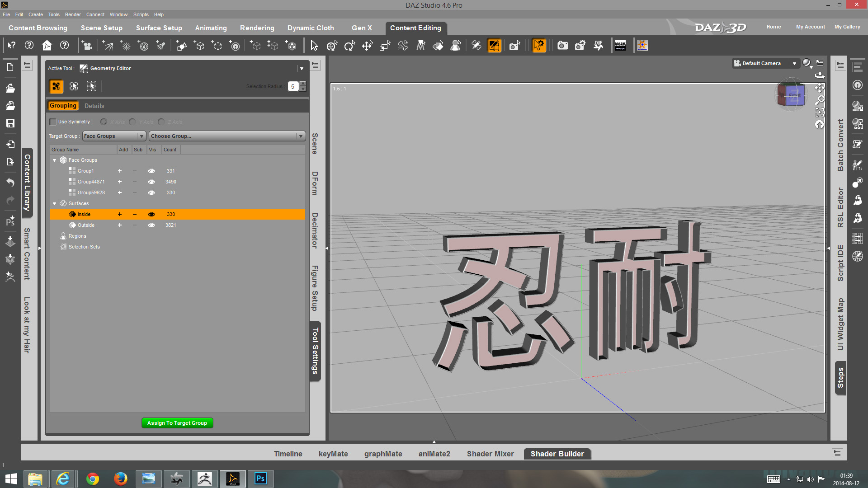
Task: Collapse the Surfaces tree node
Action: coord(55,204)
